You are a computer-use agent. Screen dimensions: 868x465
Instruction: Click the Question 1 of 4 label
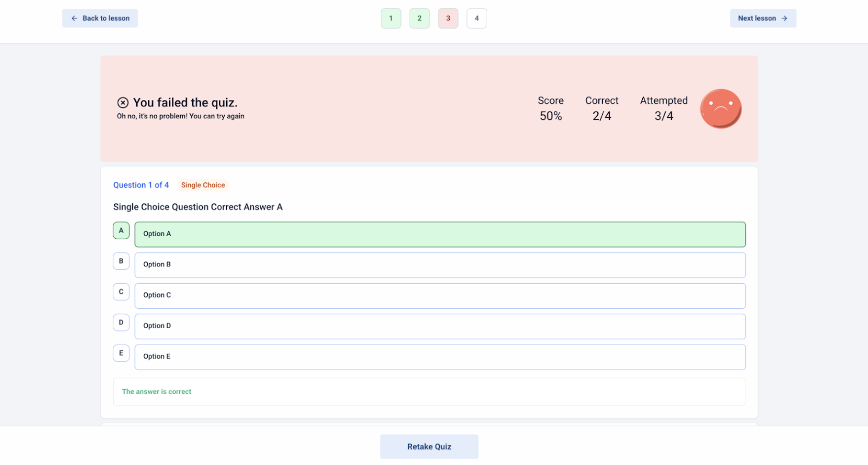(141, 185)
